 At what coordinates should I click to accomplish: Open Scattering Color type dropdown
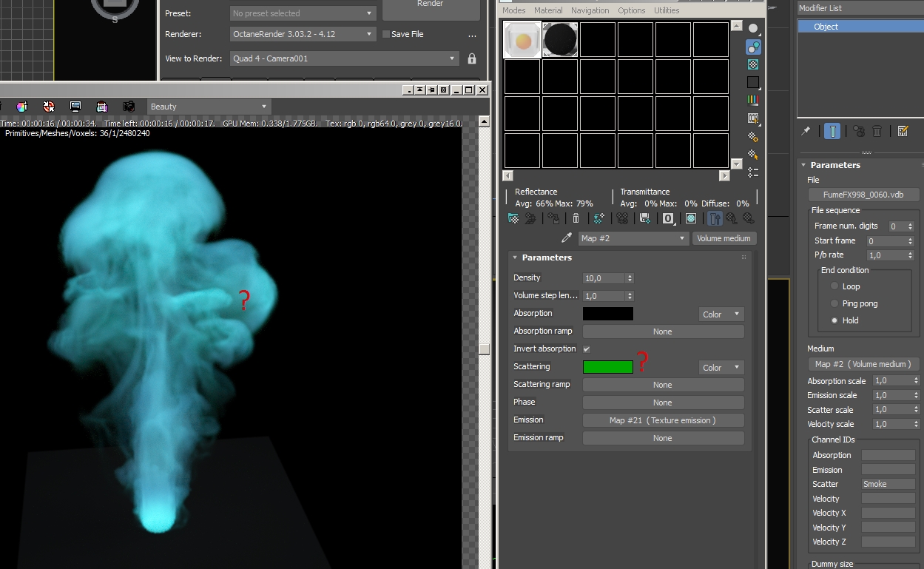click(x=721, y=368)
